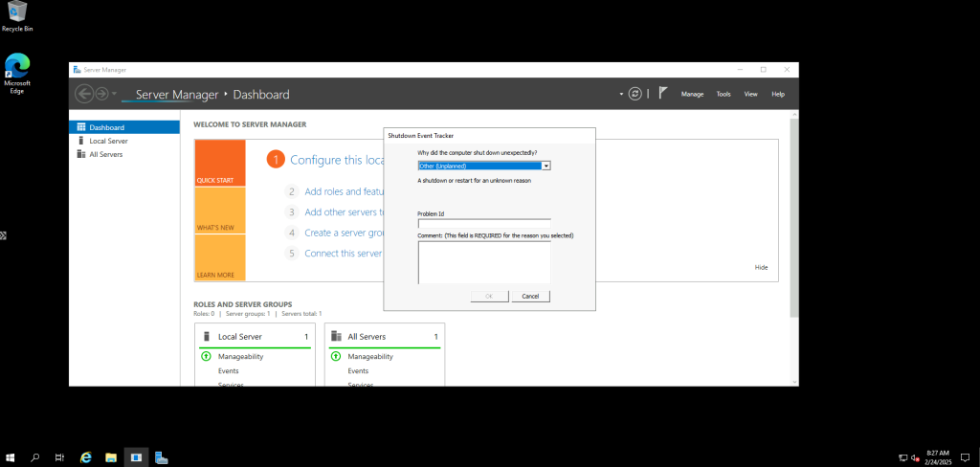Open the Help menu
Screen dimensions: 980x467
778,95
